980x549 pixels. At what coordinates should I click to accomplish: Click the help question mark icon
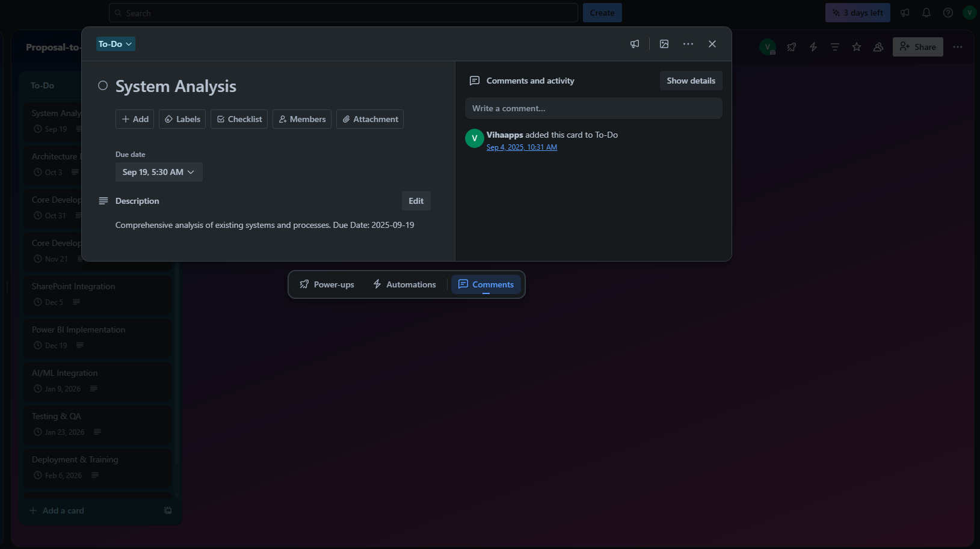948,13
